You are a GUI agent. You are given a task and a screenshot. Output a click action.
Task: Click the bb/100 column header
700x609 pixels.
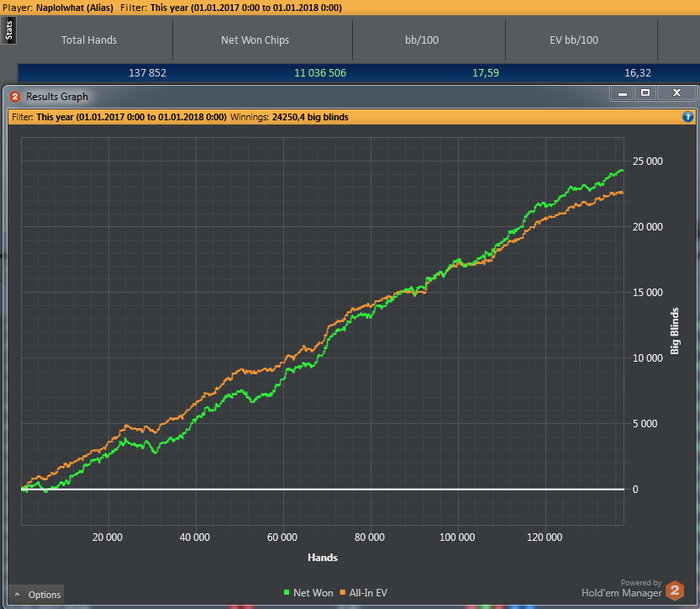tap(422, 40)
